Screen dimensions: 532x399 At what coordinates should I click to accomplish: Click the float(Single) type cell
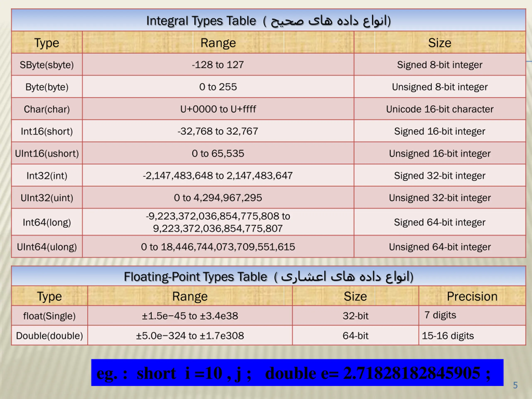(49, 315)
